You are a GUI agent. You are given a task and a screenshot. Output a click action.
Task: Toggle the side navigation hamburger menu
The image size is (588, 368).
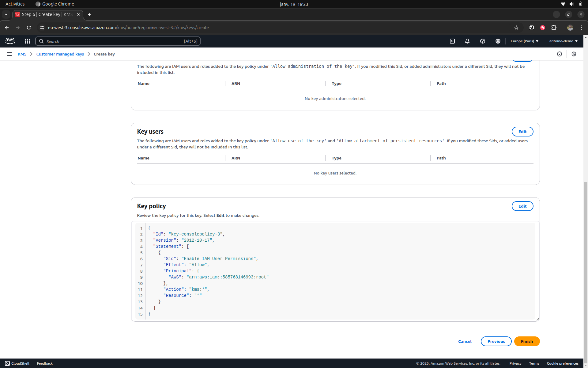point(9,54)
